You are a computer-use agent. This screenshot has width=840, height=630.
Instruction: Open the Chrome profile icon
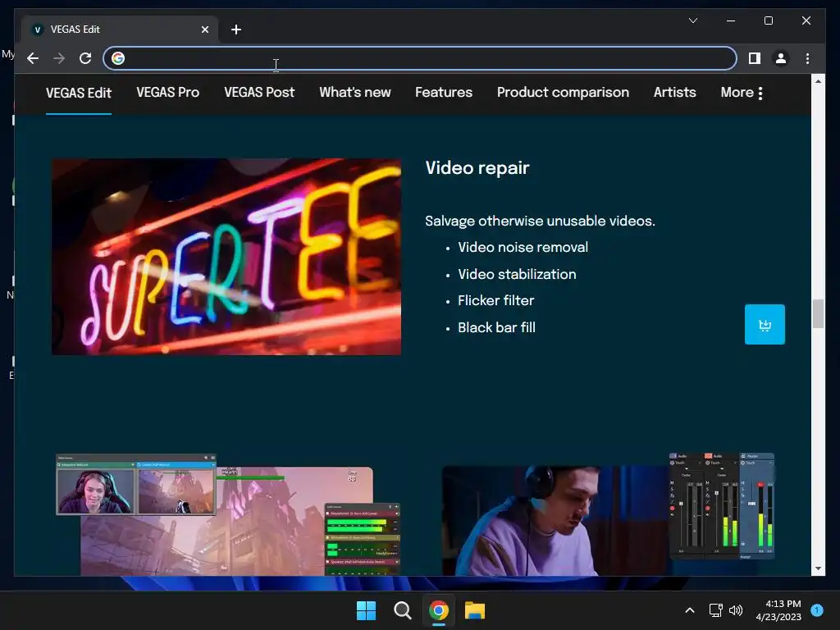(x=781, y=58)
